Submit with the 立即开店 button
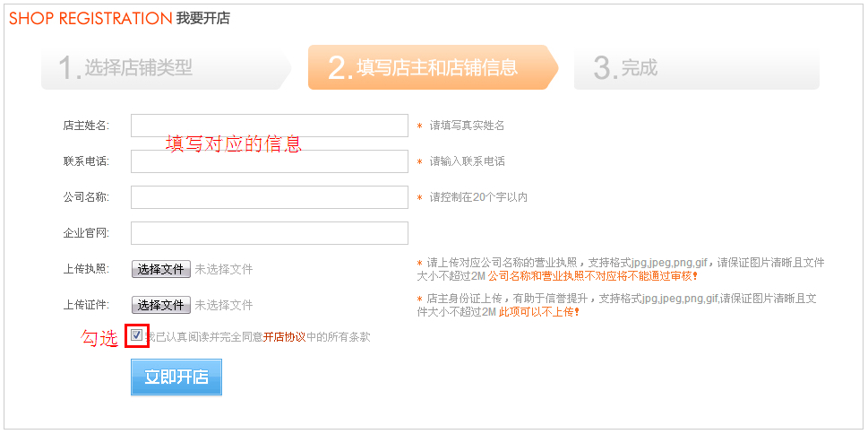The height and width of the screenshot is (434, 868). 176,377
